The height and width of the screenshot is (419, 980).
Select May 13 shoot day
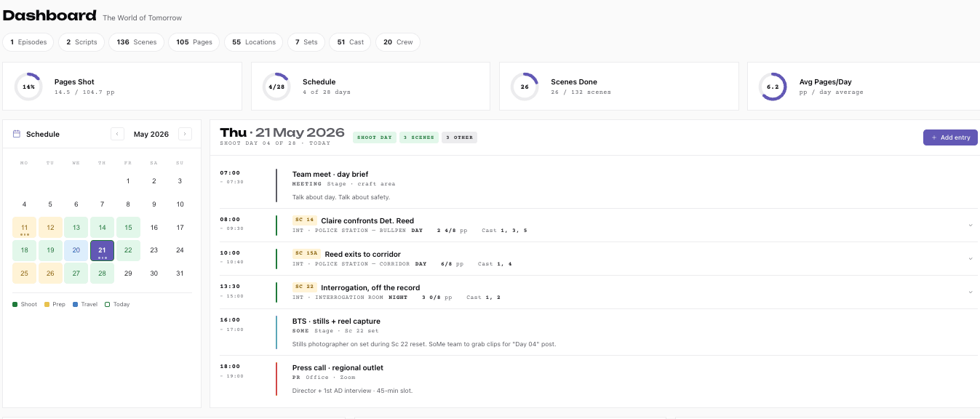point(76,228)
